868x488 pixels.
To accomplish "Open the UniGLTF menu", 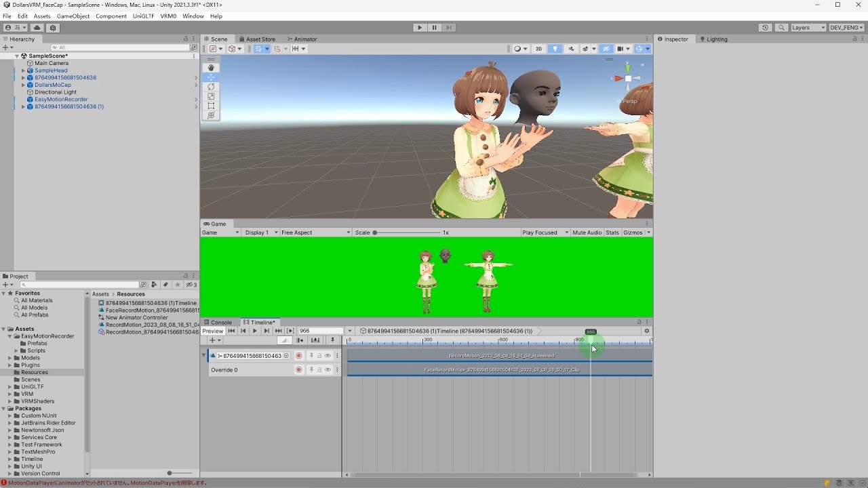I will [143, 16].
